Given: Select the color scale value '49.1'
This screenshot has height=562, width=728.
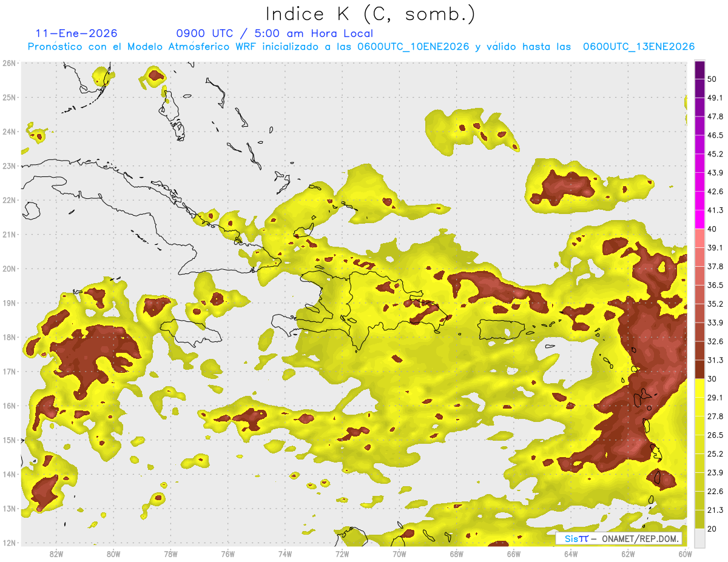Looking at the screenshot, I should tap(715, 98).
